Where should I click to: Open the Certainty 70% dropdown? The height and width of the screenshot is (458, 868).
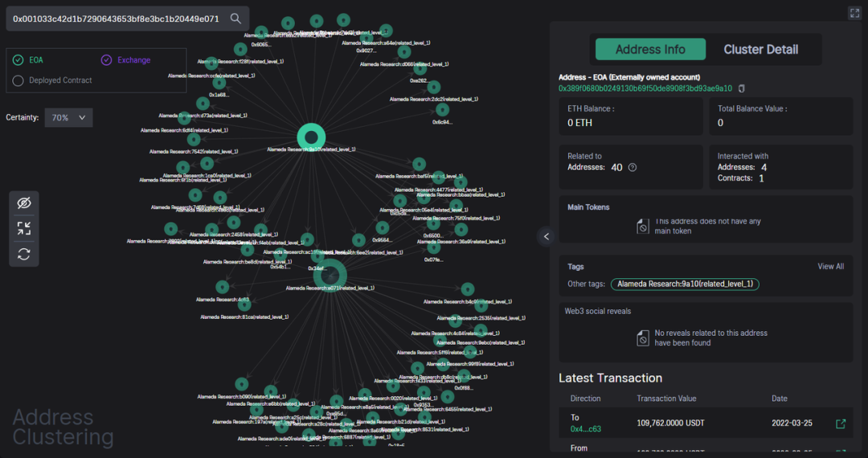[x=68, y=118]
